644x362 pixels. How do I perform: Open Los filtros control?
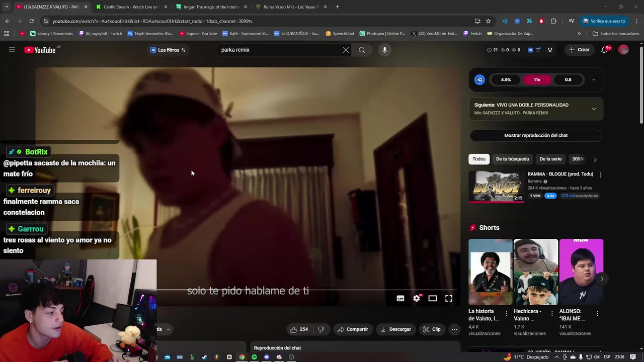click(168, 50)
